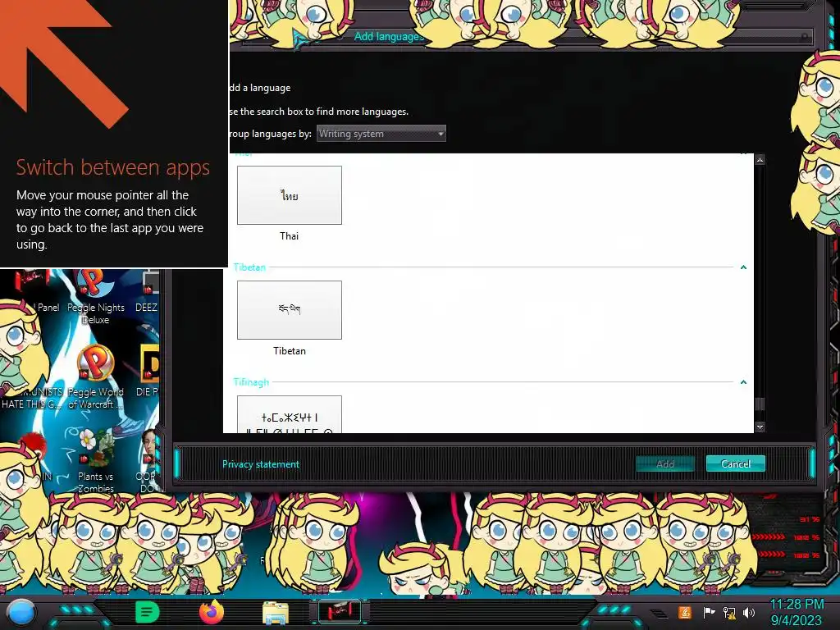Open the Action Center flag icon
Image resolution: width=840 pixels, height=630 pixels.
coord(709,612)
